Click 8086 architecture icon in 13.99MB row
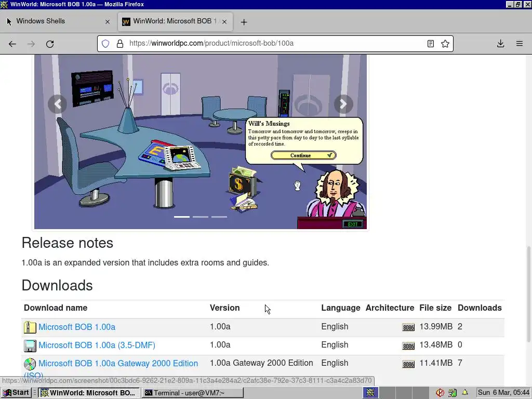 tap(408, 327)
